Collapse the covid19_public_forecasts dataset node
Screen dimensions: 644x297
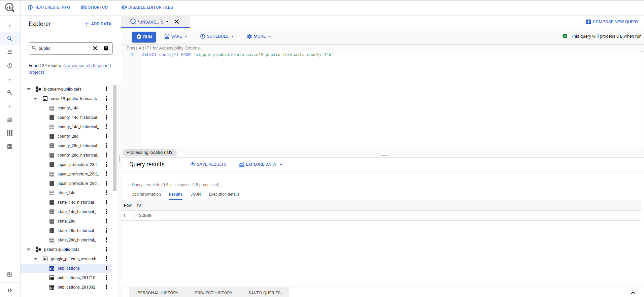pyautogui.click(x=35, y=99)
